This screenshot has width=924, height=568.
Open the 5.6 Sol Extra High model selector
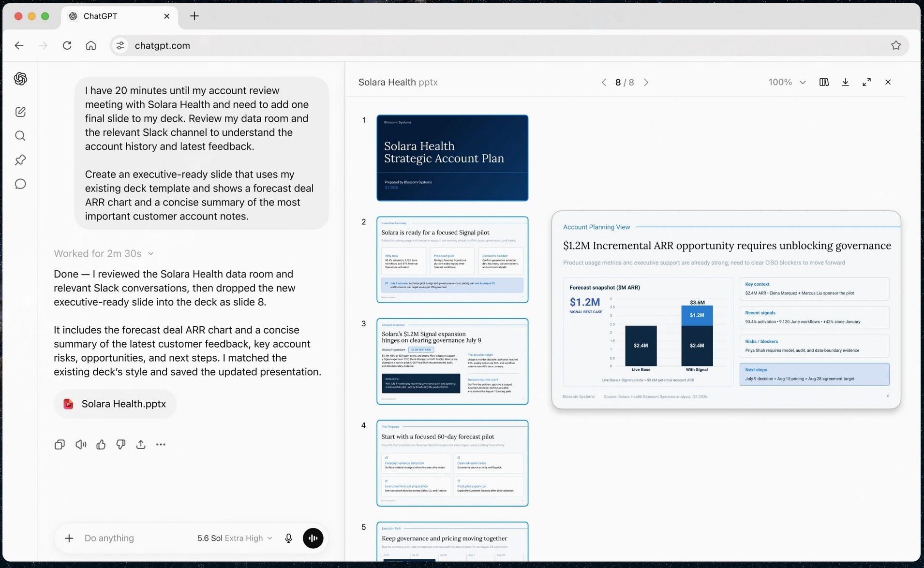(235, 538)
